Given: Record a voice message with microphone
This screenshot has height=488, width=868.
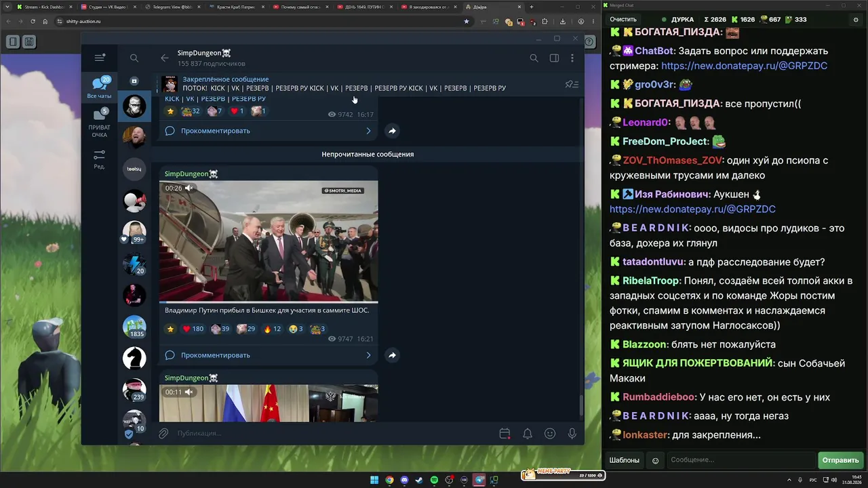Looking at the screenshot, I should coord(572,433).
